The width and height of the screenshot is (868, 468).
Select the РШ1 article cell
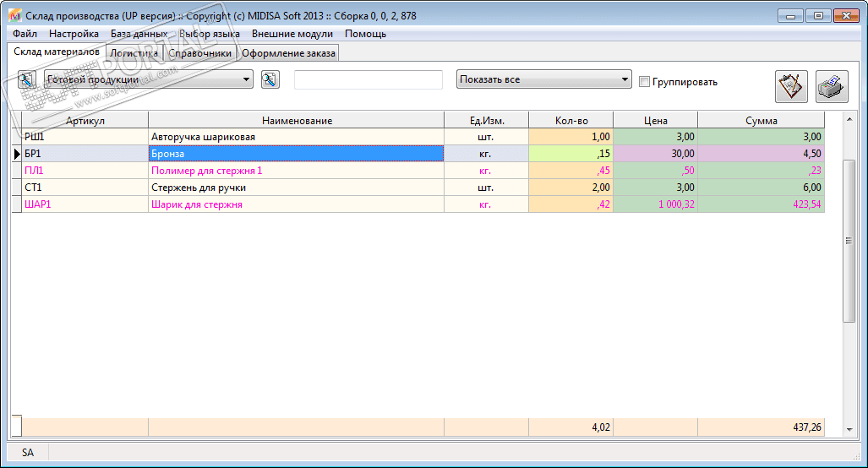click(85, 137)
